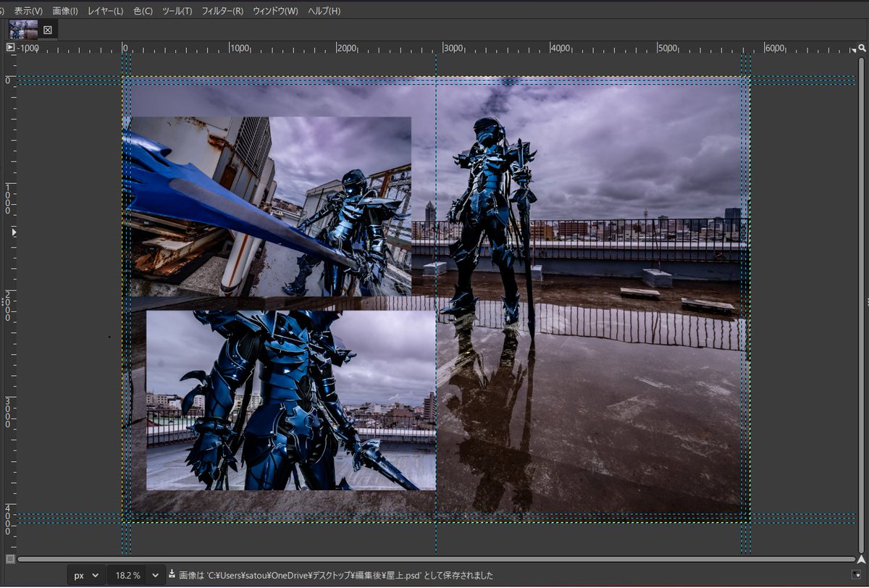Image resolution: width=869 pixels, height=588 pixels.
Task: Click the vertical scrollbar beside the canvas
Action: click(x=862, y=304)
